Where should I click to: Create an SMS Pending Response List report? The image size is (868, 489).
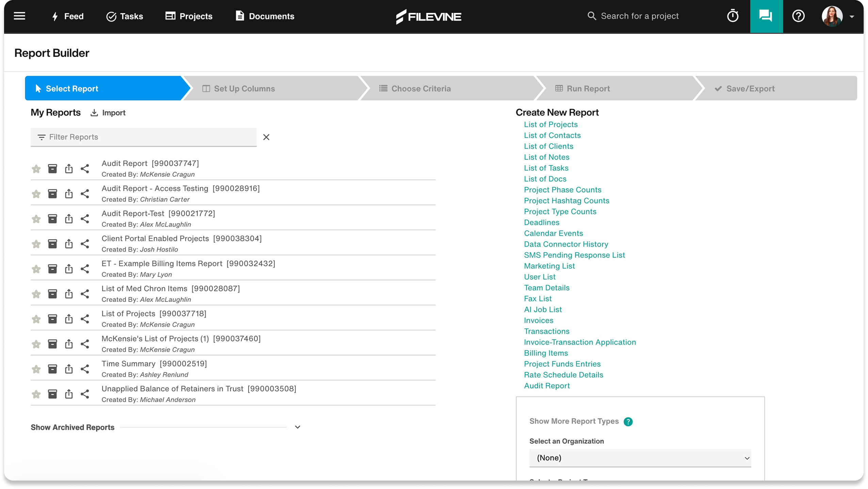574,255
